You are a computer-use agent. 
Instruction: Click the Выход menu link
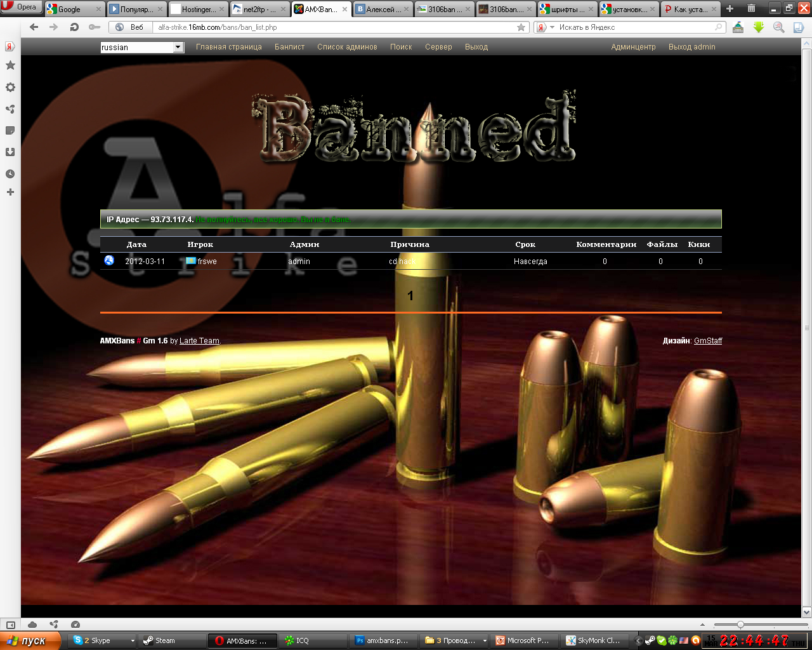(476, 47)
